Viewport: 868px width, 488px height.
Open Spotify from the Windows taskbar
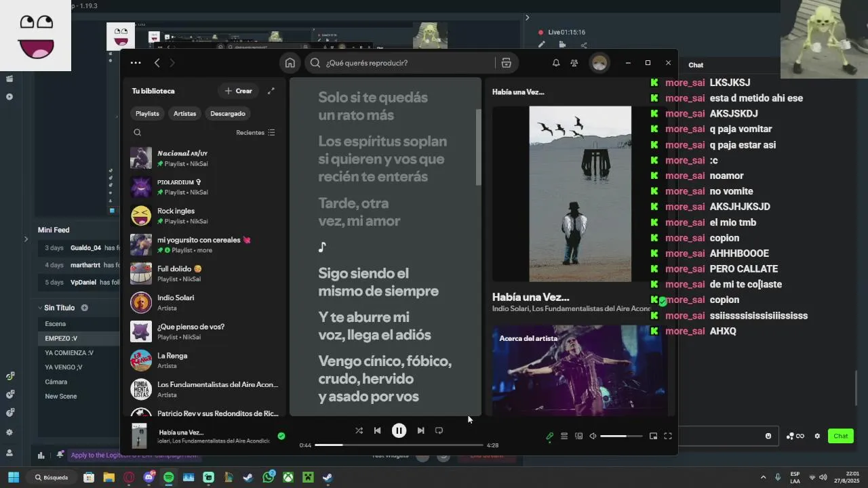click(168, 477)
